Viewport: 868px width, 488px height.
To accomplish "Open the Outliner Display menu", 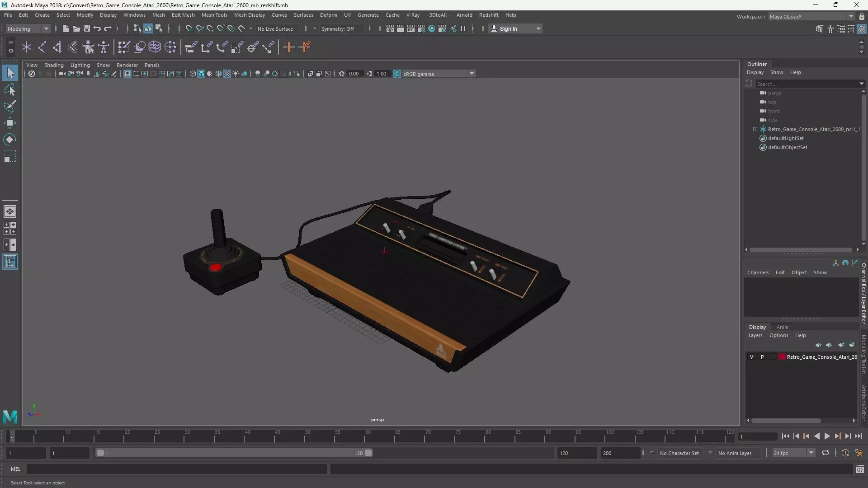I will tap(755, 72).
